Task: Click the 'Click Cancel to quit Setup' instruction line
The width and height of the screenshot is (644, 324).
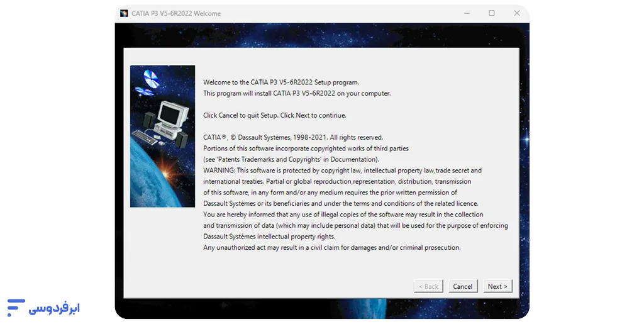Action: (275, 115)
